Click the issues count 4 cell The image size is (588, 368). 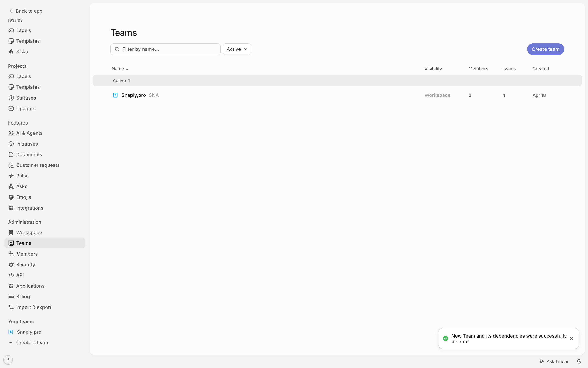pos(504,95)
